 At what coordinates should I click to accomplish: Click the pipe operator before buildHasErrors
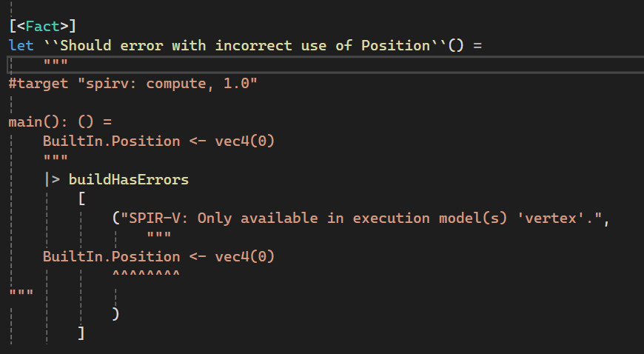52,179
